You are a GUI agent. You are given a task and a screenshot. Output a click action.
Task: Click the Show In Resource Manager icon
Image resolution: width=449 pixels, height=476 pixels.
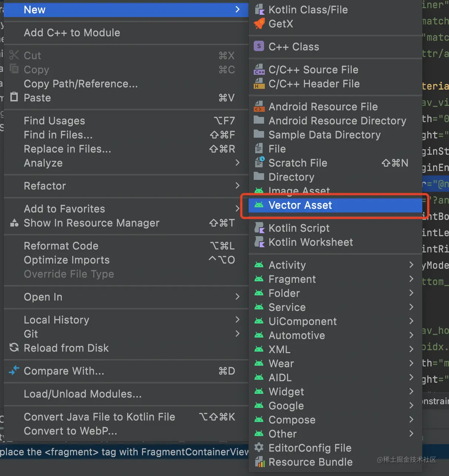click(14, 223)
